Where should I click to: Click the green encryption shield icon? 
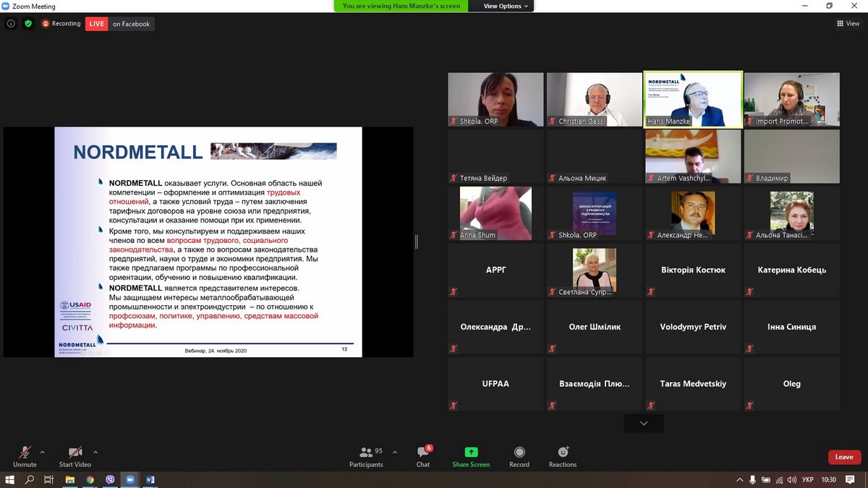[x=28, y=24]
